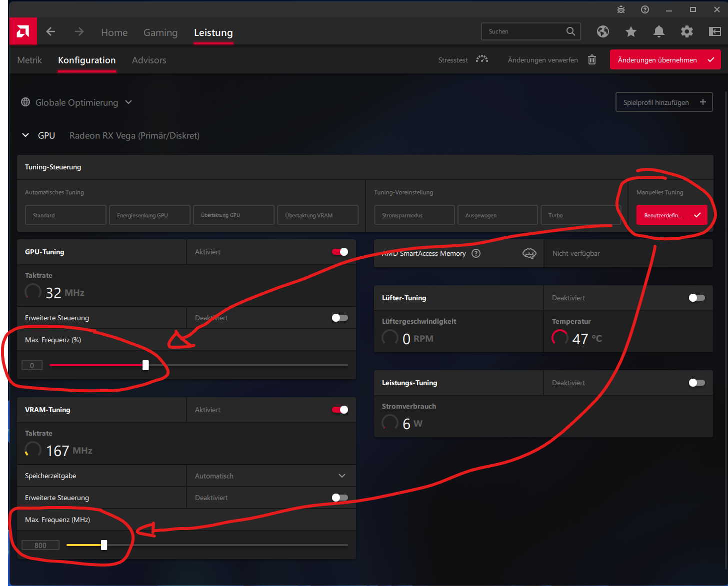Click the GPU max frequency value field

32,365
